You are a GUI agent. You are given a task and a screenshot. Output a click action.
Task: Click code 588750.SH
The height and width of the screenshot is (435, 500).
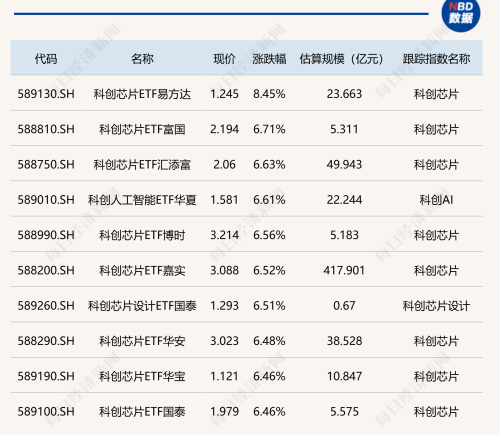(46, 165)
